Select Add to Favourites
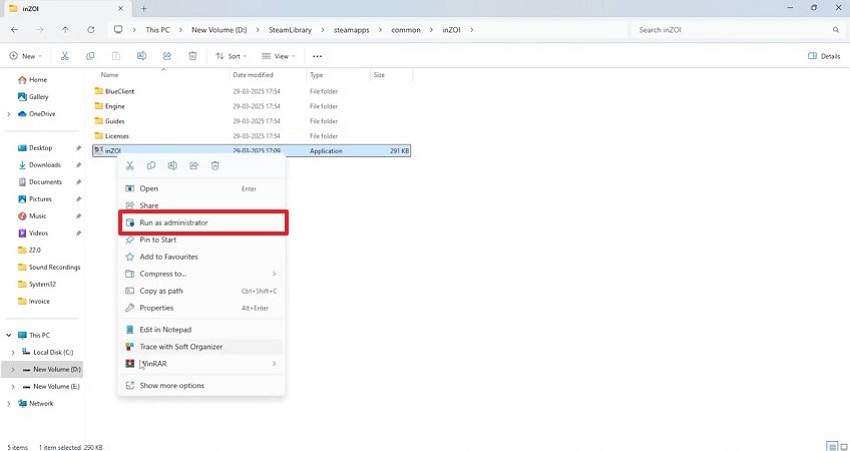Image resolution: width=850 pixels, height=451 pixels. point(202,257)
